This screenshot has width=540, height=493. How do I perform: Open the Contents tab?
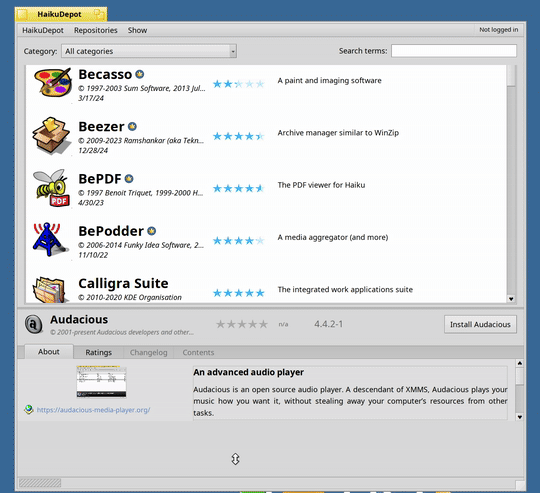click(198, 352)
